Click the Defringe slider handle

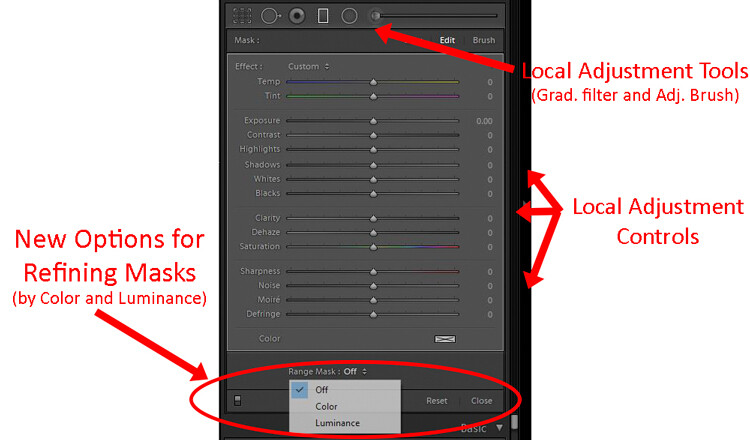click(x=373, y=315)
